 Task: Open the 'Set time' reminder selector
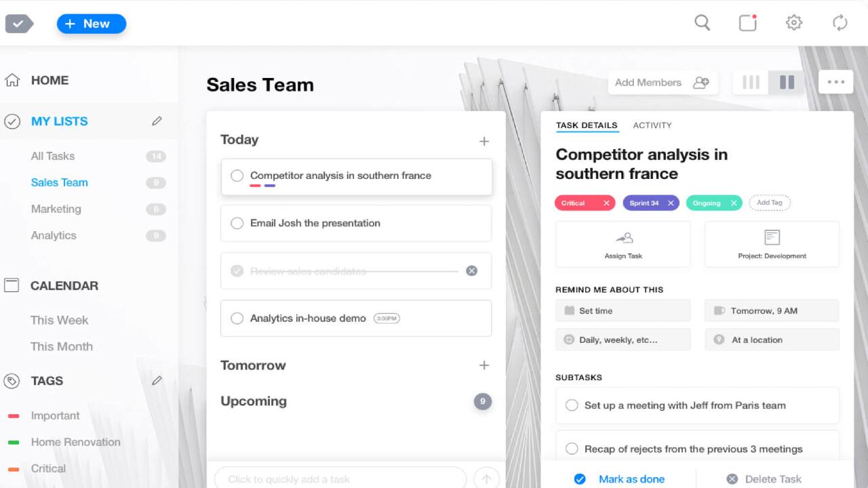[623, 310]
